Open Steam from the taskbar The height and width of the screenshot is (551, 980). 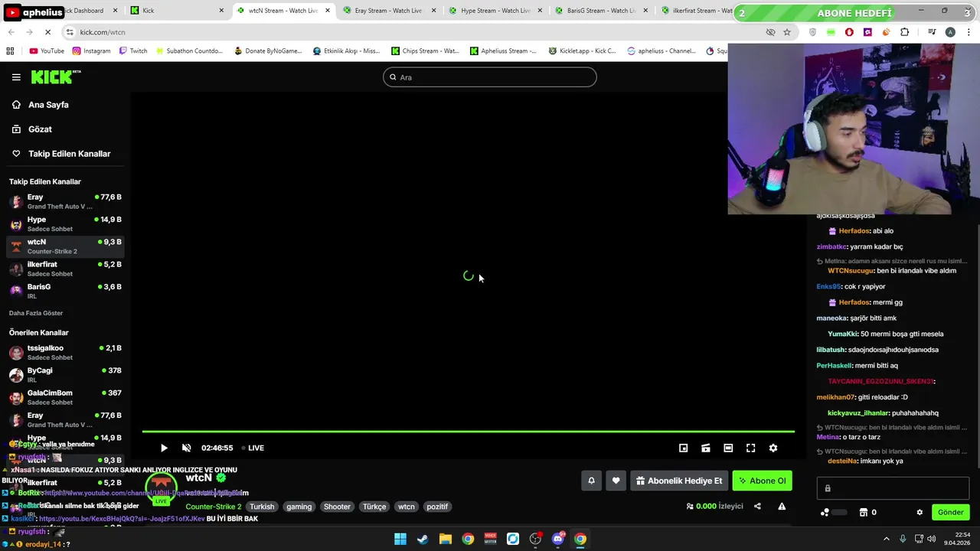click(423, 539)
